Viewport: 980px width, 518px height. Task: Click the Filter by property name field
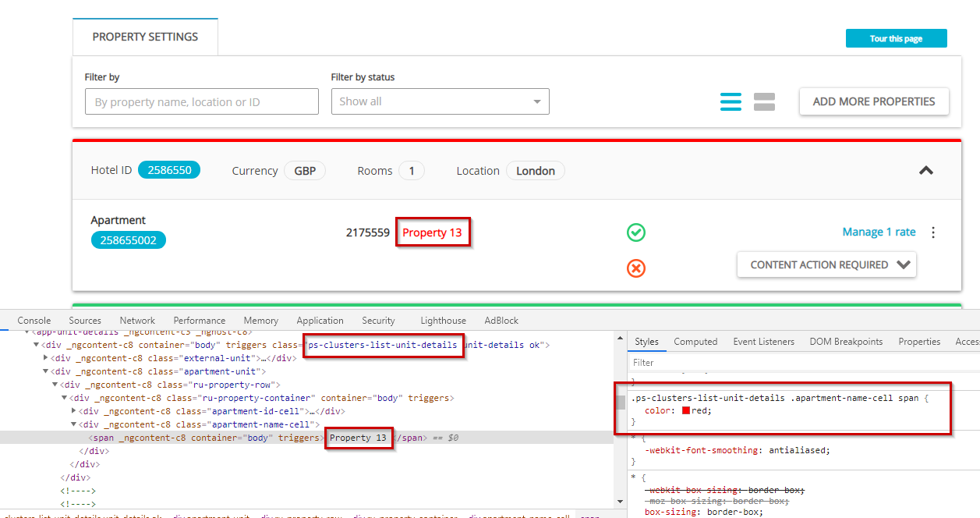click(201, 101)
